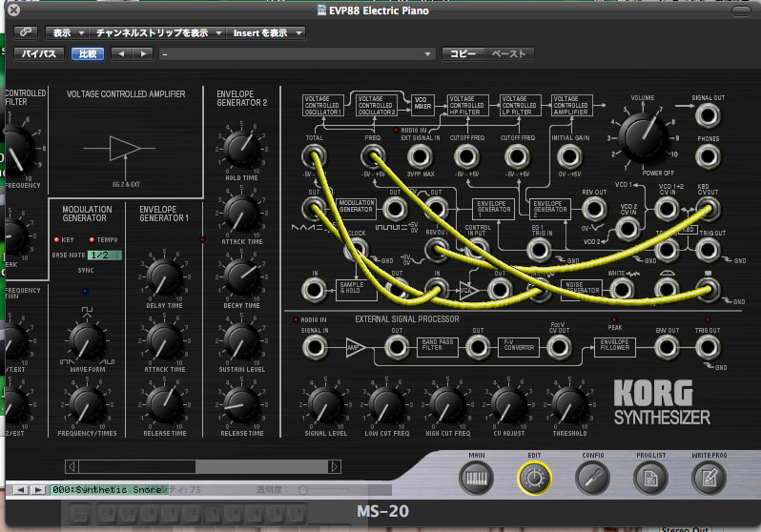Click the THRESHOLD knob
Image resolution: width=761 pixels, height=532 pixels.
[569, 404]
